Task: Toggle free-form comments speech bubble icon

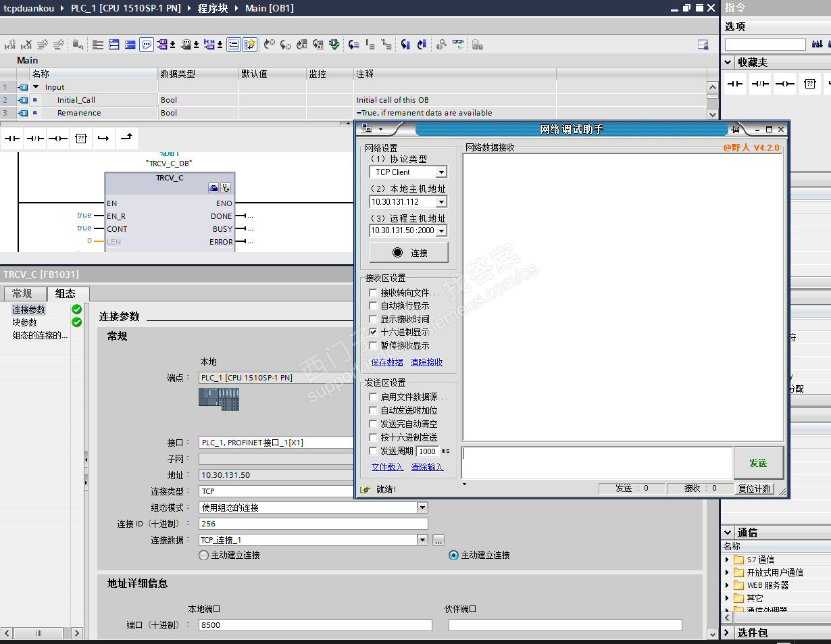Action: coord(147,45)
